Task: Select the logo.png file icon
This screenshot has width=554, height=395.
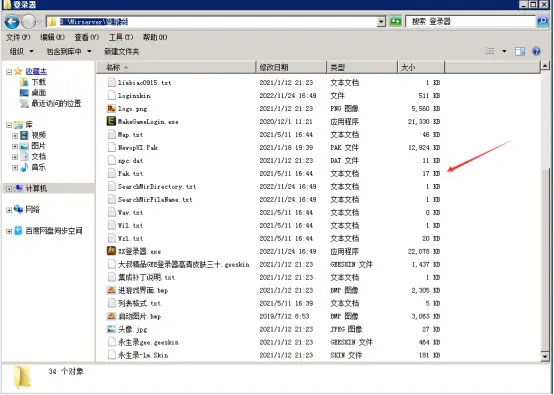Action: pyautogui.click(x=111, y=108)
